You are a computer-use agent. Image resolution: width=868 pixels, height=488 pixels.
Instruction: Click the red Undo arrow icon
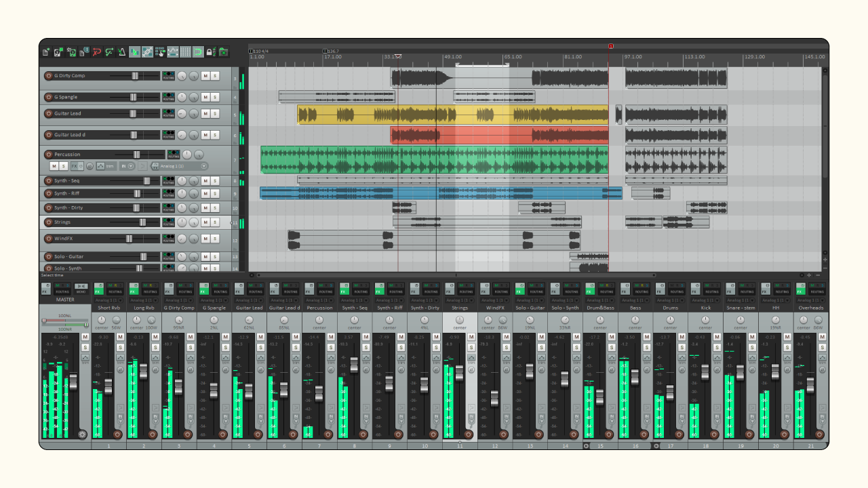97,52
